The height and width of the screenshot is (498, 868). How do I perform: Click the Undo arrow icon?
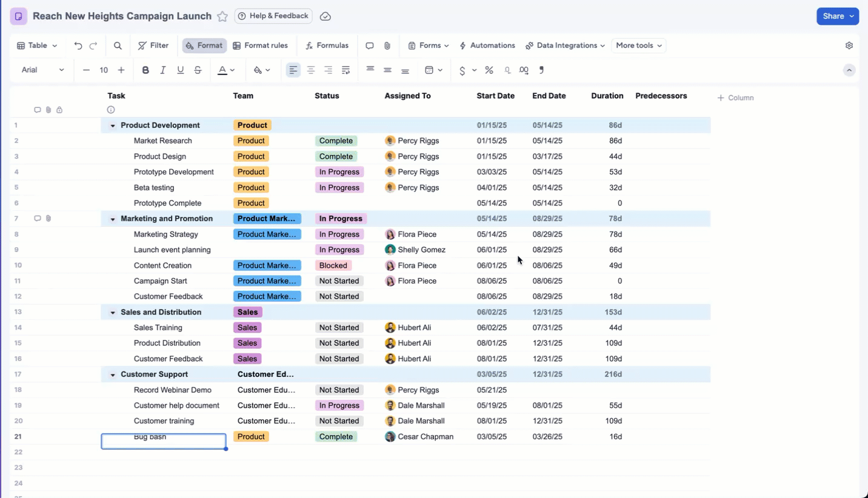click(x=78, y=45)
